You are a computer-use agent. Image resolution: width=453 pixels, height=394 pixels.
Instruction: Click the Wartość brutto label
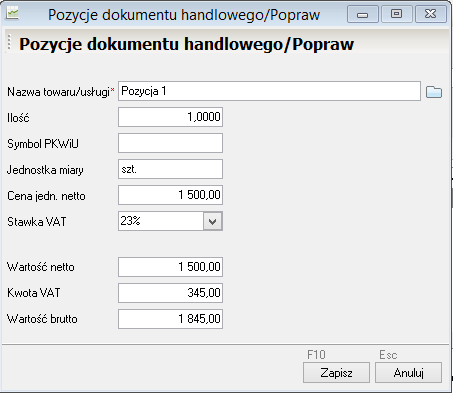tap(42, 319)
